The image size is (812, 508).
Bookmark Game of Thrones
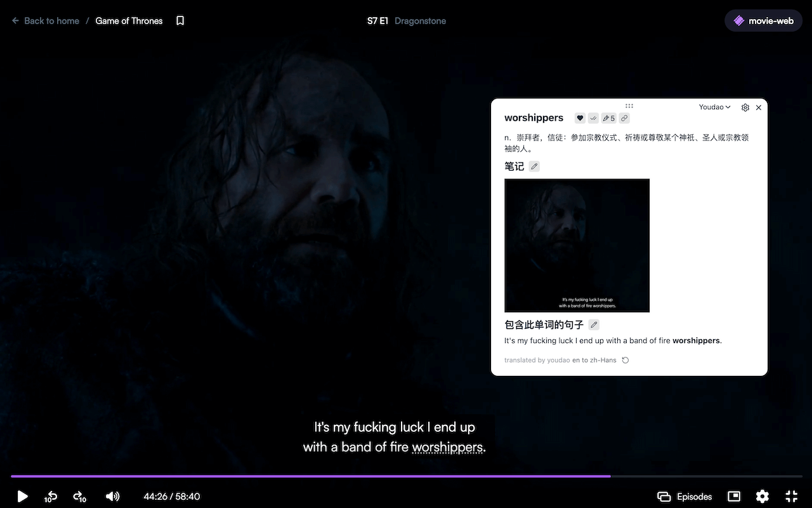[180, 21]
